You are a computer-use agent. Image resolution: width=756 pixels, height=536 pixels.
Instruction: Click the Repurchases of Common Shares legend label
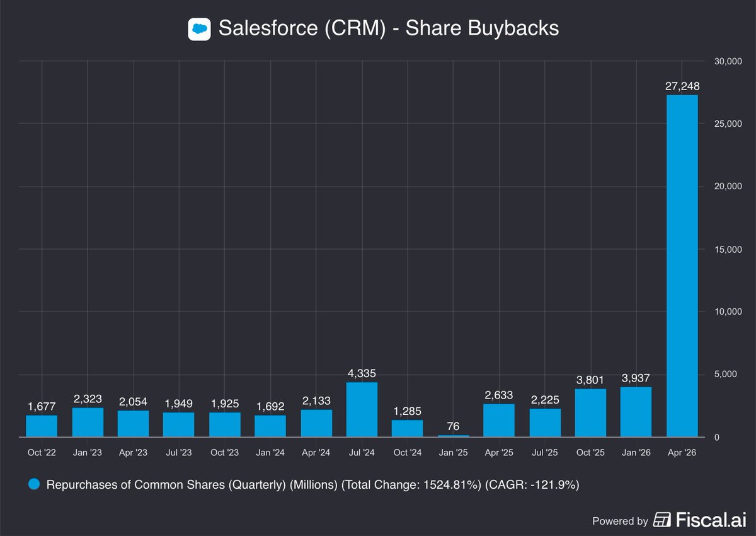tap(313, 485)
